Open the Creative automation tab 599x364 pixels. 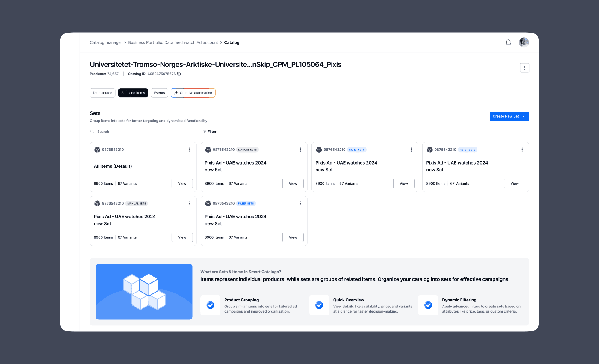click(193, 93)
